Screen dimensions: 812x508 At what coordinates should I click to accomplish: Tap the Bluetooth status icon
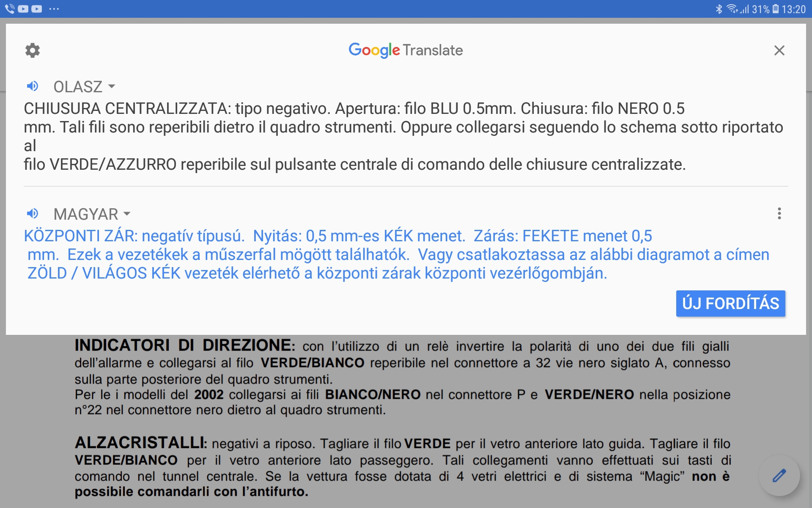click(719, 9)
